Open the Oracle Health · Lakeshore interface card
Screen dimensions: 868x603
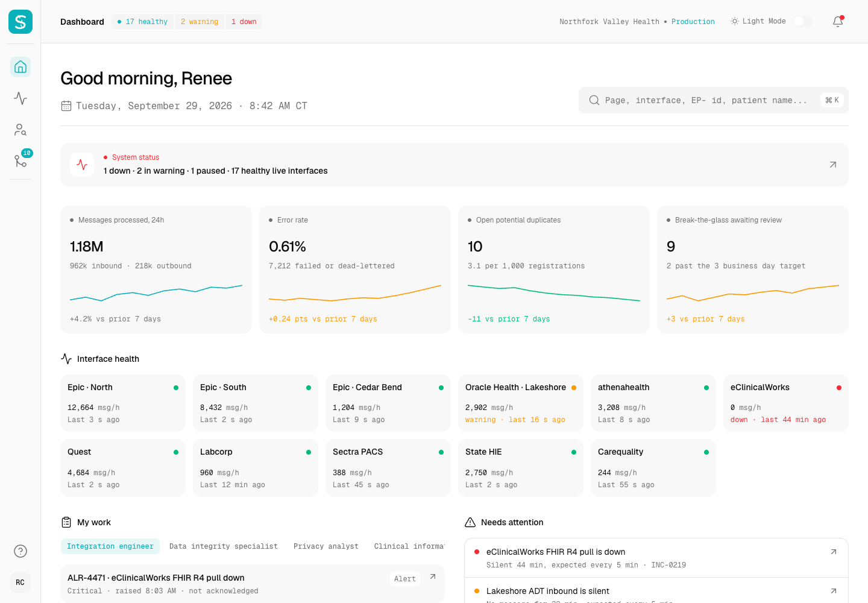(521, 403)
